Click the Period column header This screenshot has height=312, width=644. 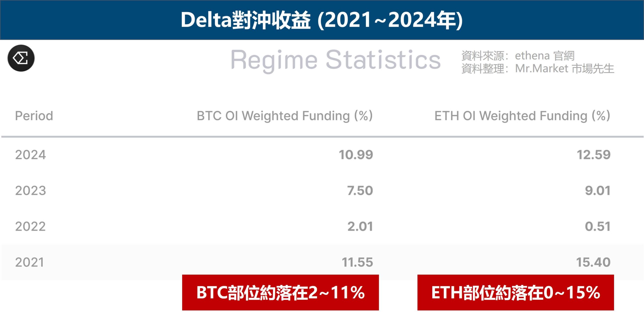(x=34, y=116)
